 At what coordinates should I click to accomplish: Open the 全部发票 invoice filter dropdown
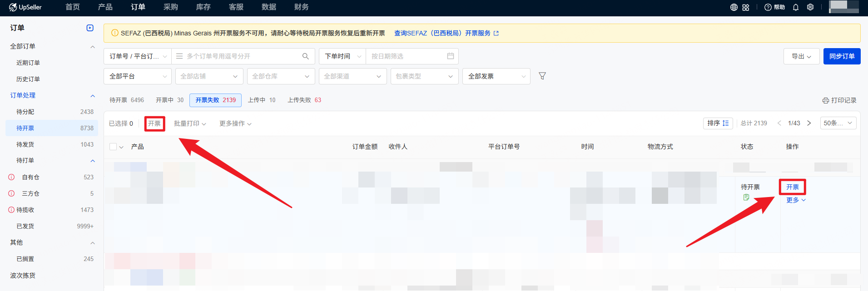pos(496,76)
